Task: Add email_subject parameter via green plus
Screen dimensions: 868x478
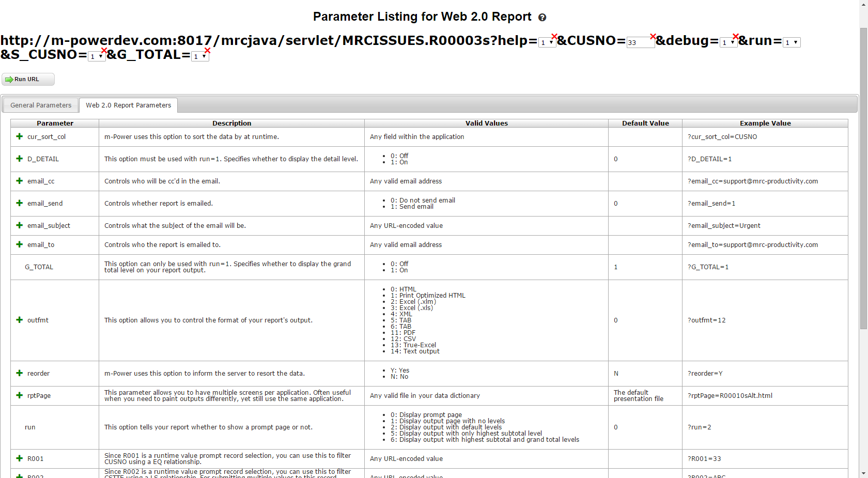Action: click(19, 225)
